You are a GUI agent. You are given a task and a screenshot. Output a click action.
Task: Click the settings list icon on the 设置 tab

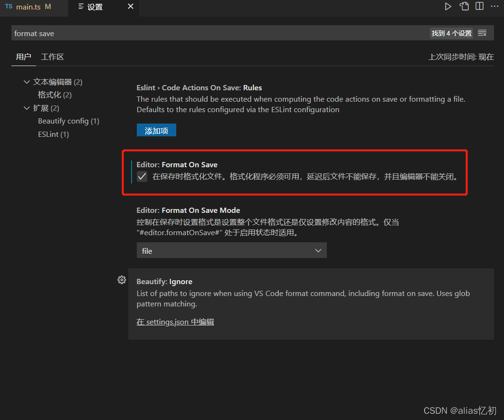[80, 7]
